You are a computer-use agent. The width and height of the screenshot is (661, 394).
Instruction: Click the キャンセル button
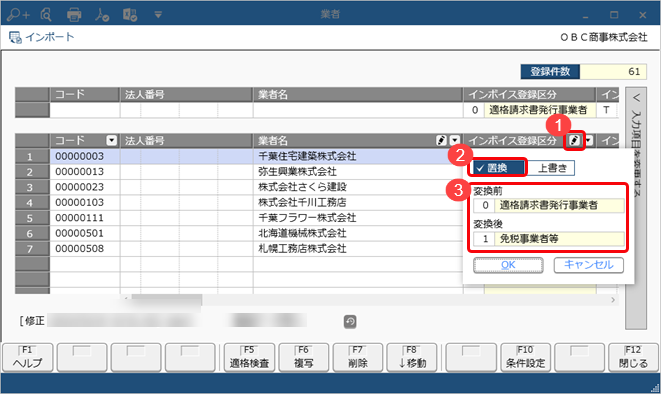[x=588, y=265]
